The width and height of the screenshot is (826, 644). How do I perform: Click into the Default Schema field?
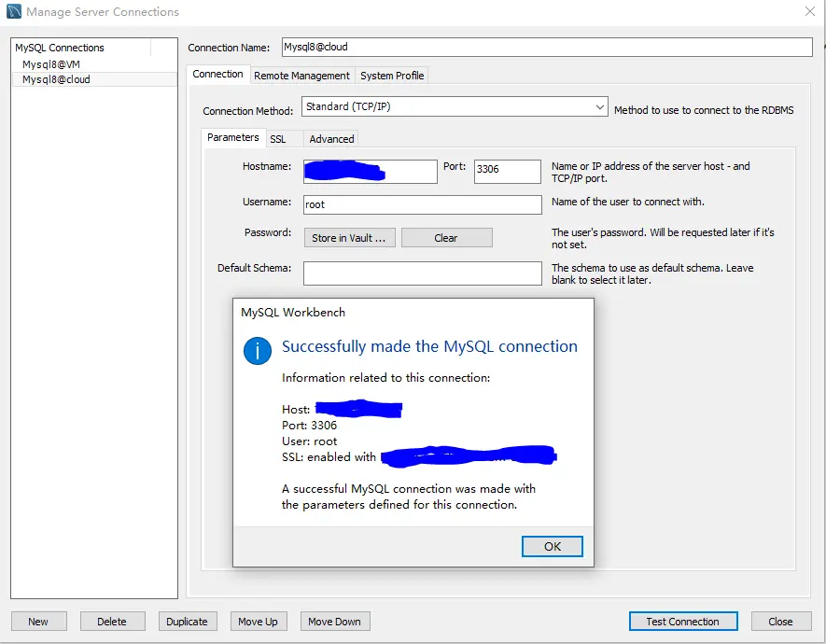[x=423, y=273]
